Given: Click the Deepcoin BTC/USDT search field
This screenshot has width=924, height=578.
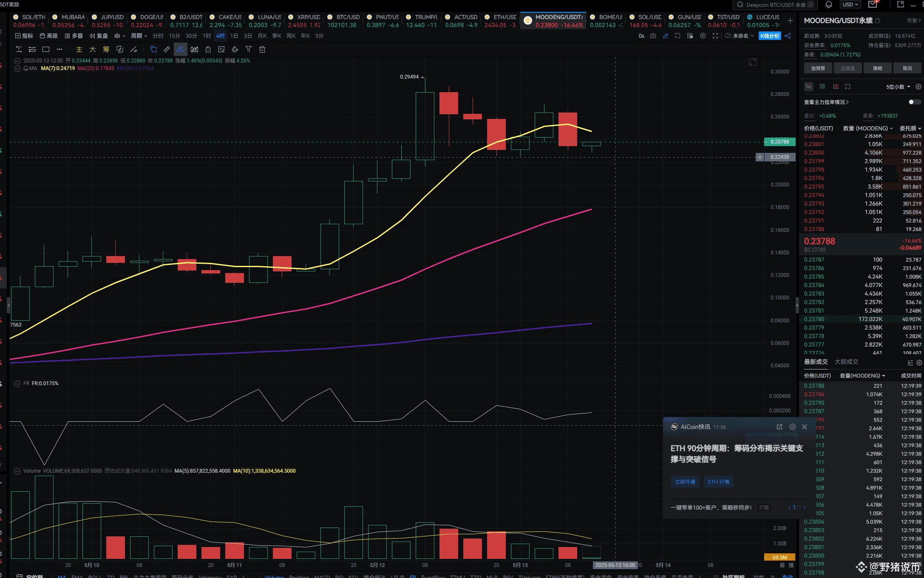Looking at the screenshot, I should tap(775, 5).
